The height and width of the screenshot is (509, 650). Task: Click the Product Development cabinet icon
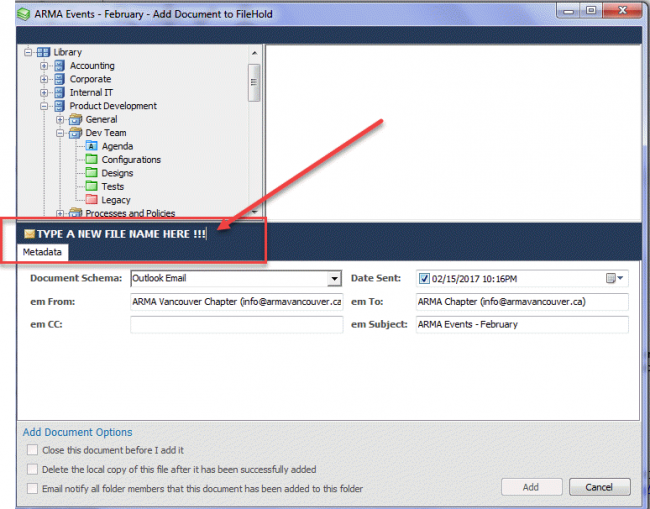tap(59, 106)
